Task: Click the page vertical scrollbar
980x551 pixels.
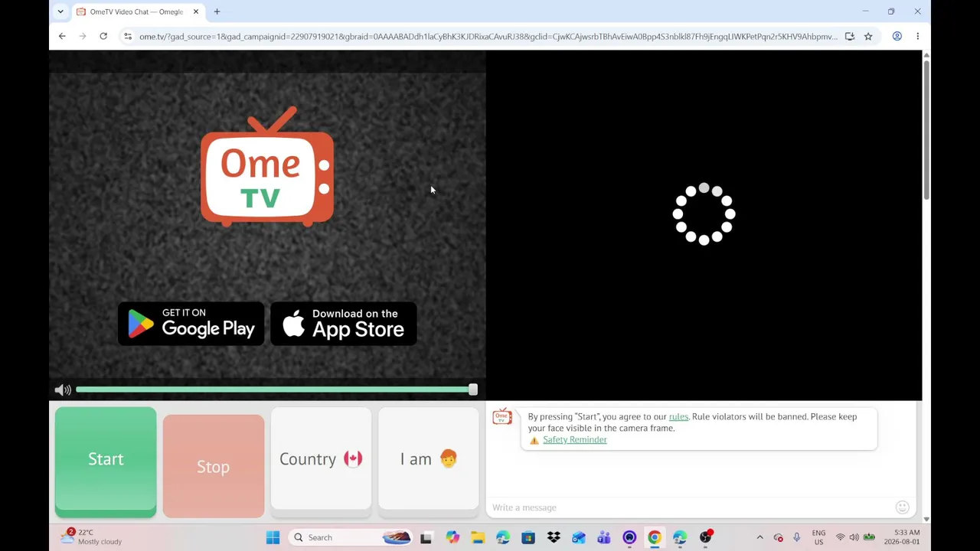Action: 926,130
